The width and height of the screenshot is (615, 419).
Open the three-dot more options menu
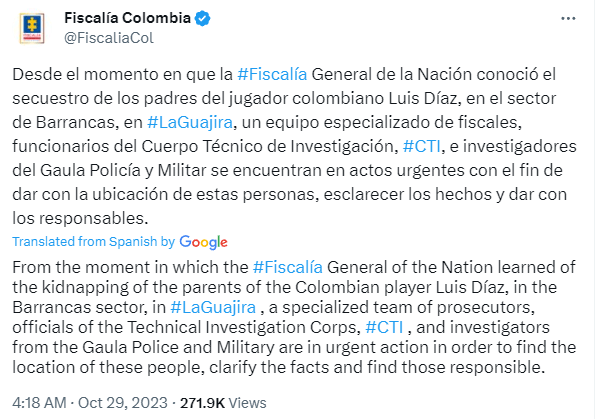(570, 18)
